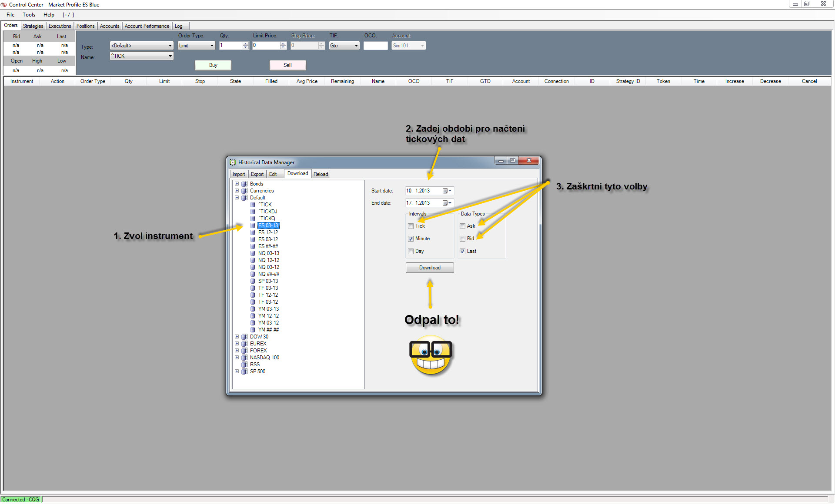Switch to the Executions tab
This screenshot has height=504, width=835.
(x=60, y=26)
